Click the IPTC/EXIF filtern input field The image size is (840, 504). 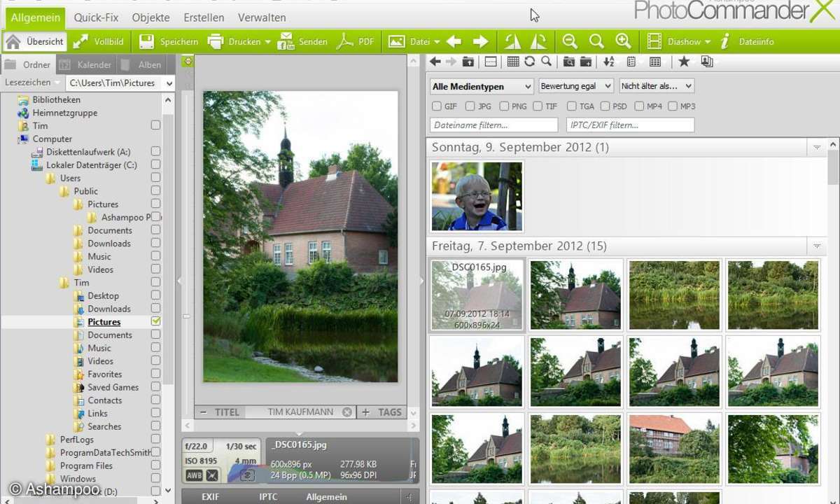(630, 125)
